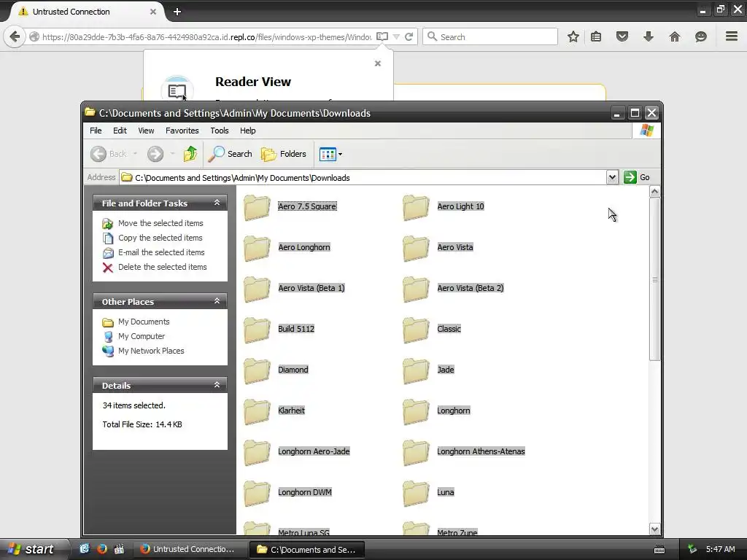Image resolution: width=747 pixels, height=560 pixels.
Task: Open the Windows start menu
Action: (31, 549)
